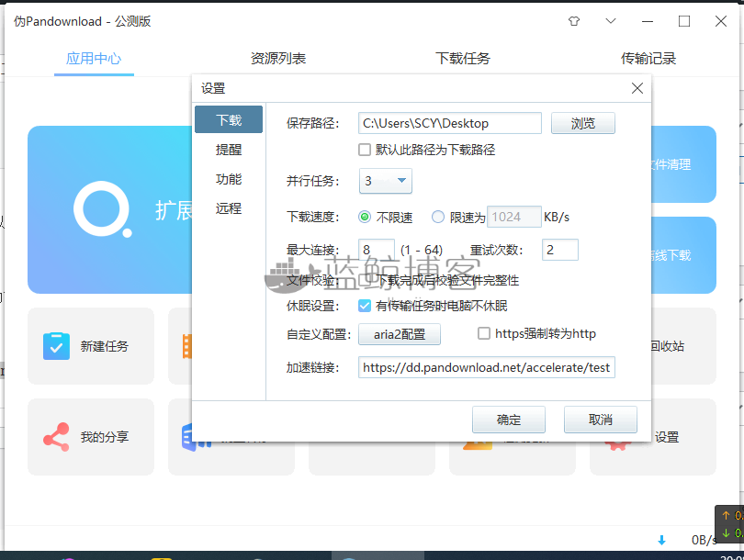Expand the 并行任务 dropdown
Viewport: 744px width, 560px height.
tap(385, 181)
